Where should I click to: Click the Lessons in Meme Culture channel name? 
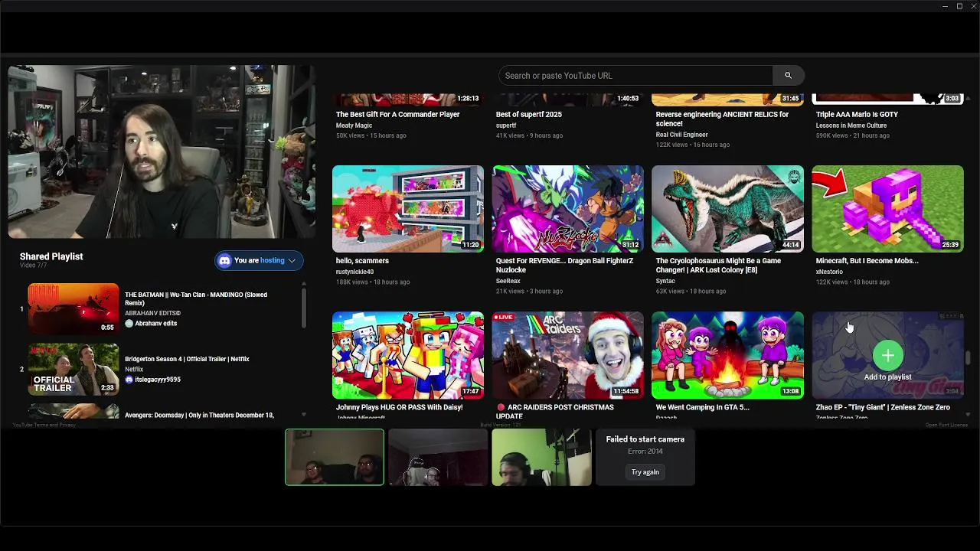851,126
